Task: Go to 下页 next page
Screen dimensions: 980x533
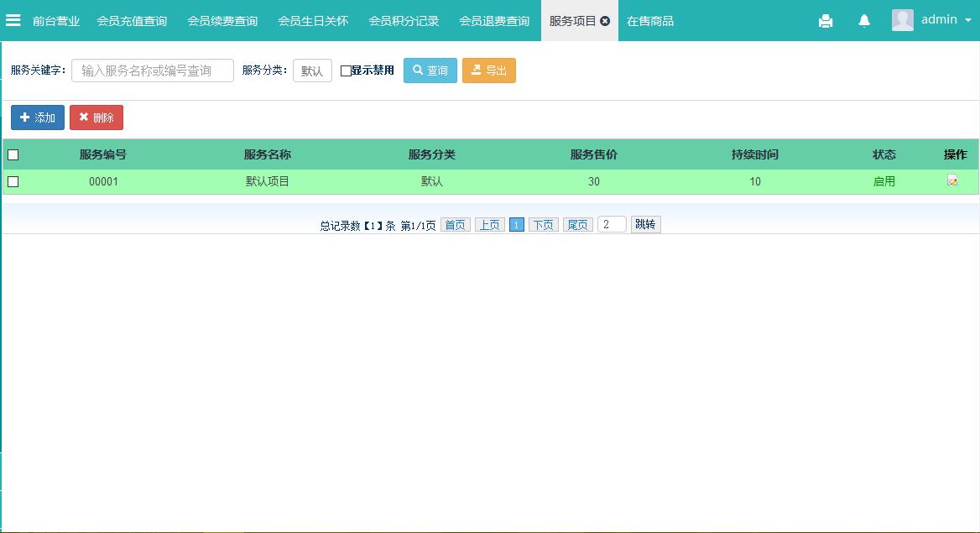Action: pos(543,225)
